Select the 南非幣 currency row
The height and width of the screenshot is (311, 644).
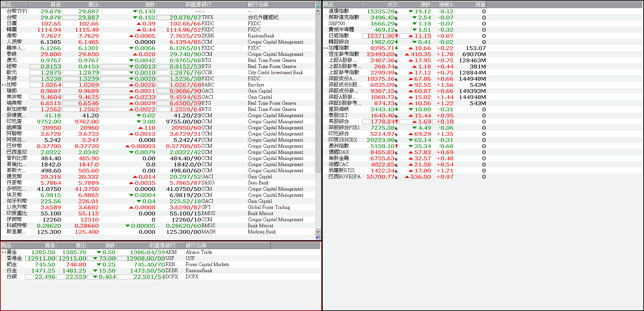coord(158,97)
